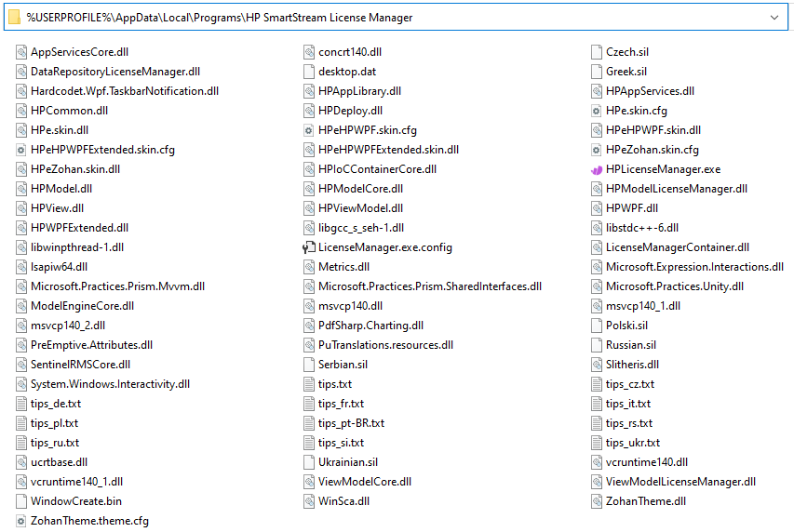Click the SentinelRMSCore.dll icon

(x=21, y=365)
